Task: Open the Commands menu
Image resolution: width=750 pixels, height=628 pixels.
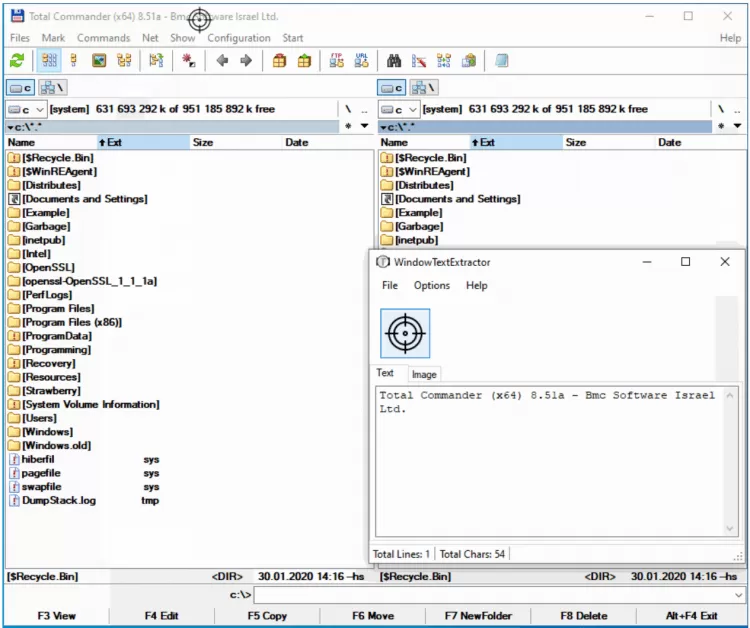Action: [103, 38]
